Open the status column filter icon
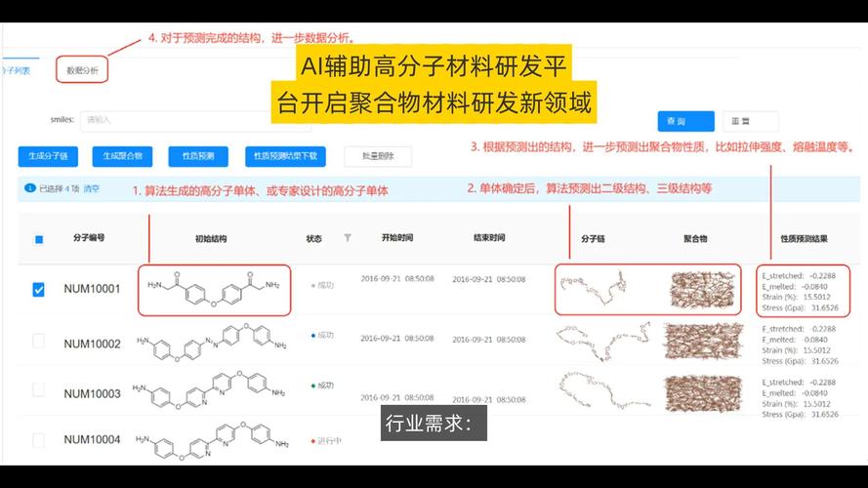868x488 pixels. point(348,238)
